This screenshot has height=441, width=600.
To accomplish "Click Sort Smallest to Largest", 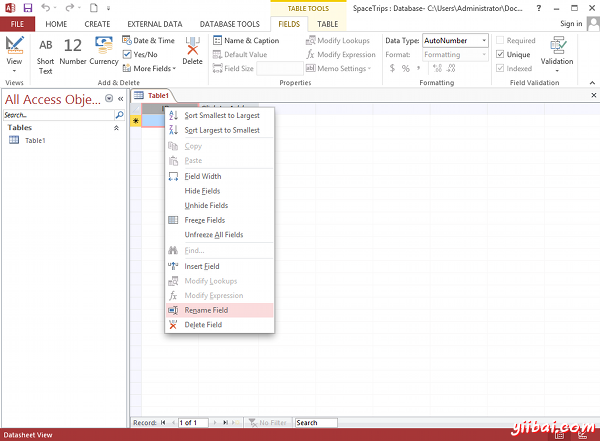I will coord(221,116).
